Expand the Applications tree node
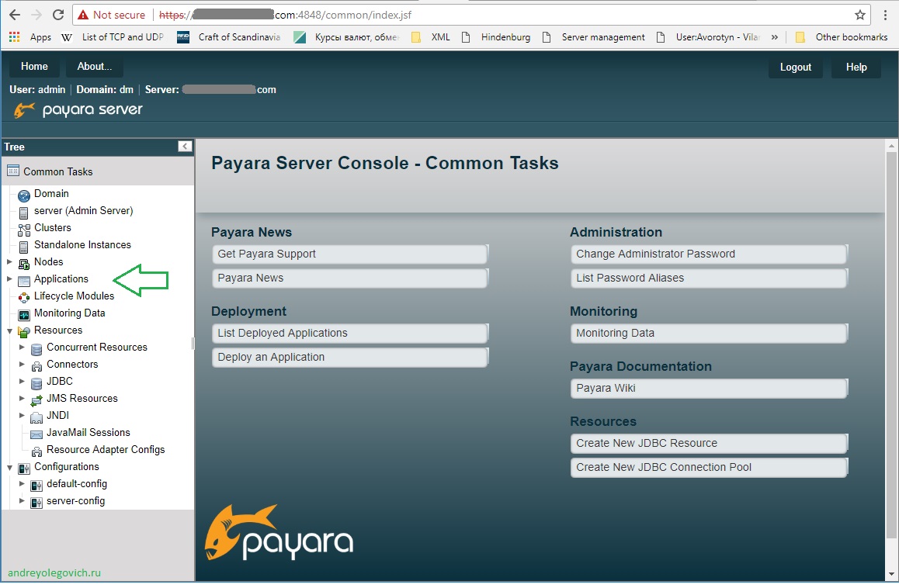Image resolution: width=899 pixels, height=588 pixels. tap(9, 279)
